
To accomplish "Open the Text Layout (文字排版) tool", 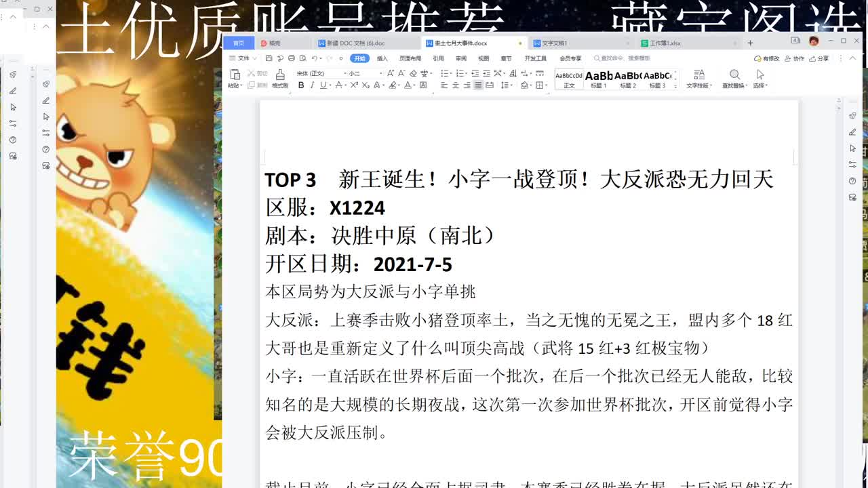I will pos(698,79).
